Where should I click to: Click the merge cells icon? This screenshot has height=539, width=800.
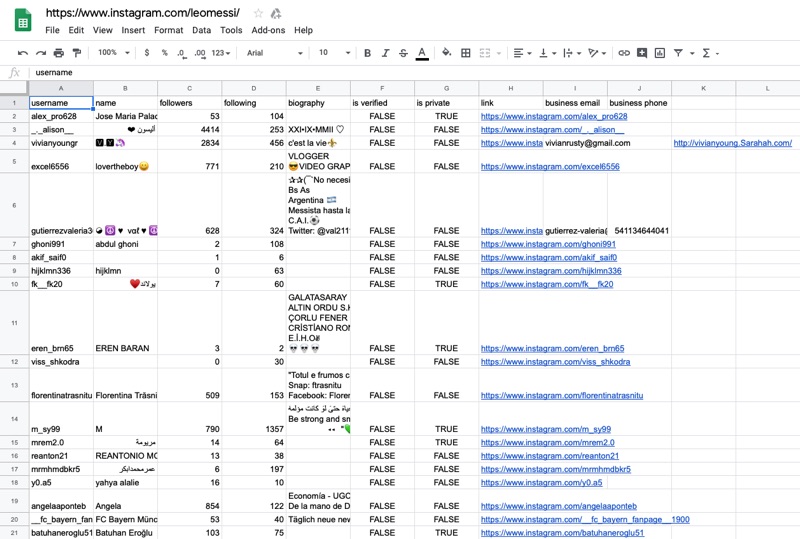click(485, 53)
